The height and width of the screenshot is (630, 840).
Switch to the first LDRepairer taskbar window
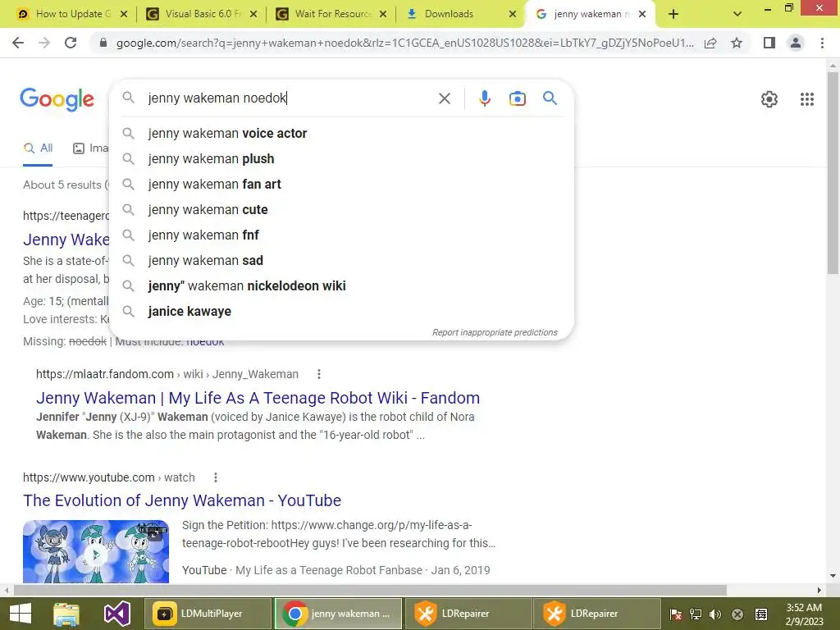point(468,614)
